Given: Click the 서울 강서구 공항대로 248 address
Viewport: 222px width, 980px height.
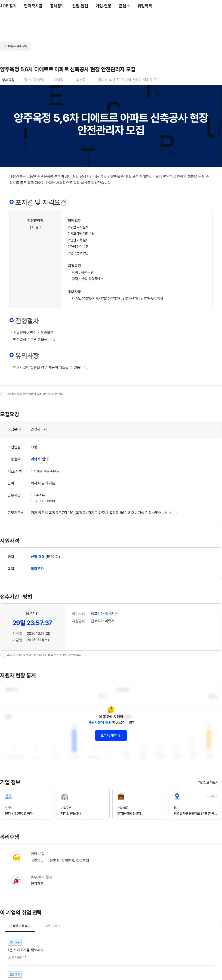Looking at the screenshot, I should coord(195,813).
